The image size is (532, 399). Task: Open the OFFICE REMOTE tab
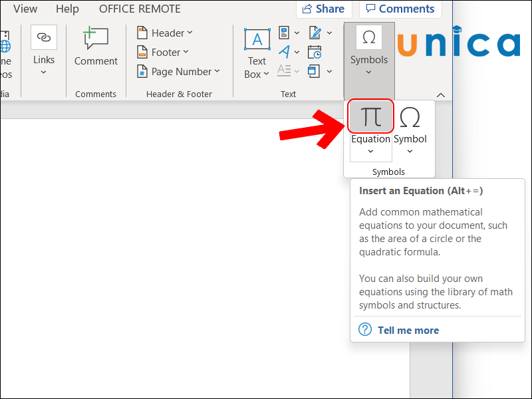[140, 9]
